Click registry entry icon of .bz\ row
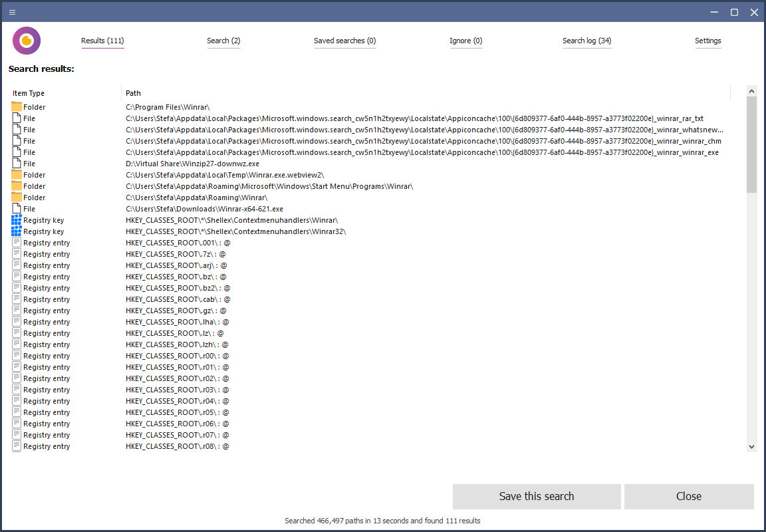Image resolution: width=766 pixels, height=532 pixels. point(17,276)
